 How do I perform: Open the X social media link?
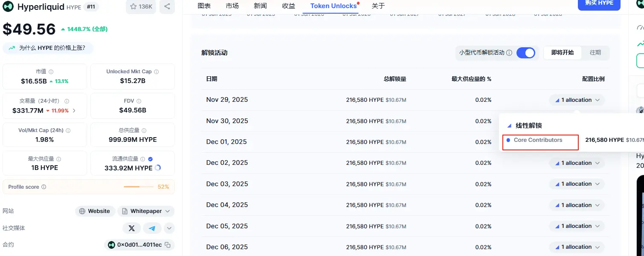click(x=131, y=228)
